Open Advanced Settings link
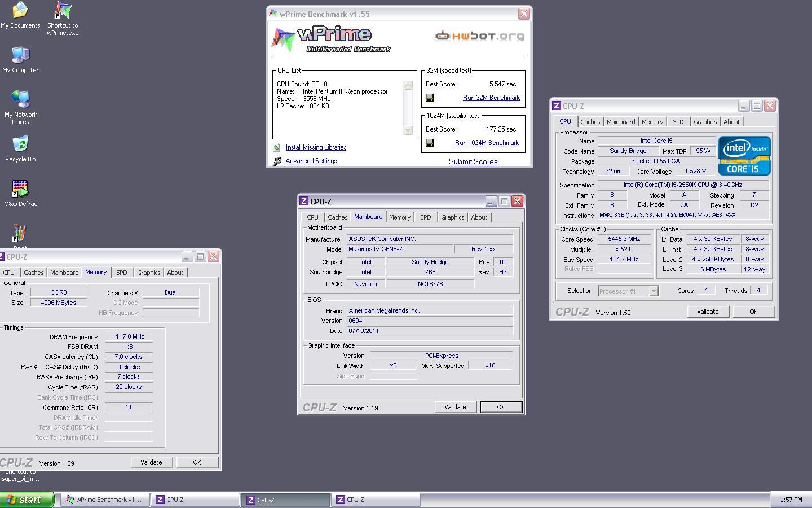The height and width of the screenshot is (508, 812). pyautogui.click(x=311, y=161)
